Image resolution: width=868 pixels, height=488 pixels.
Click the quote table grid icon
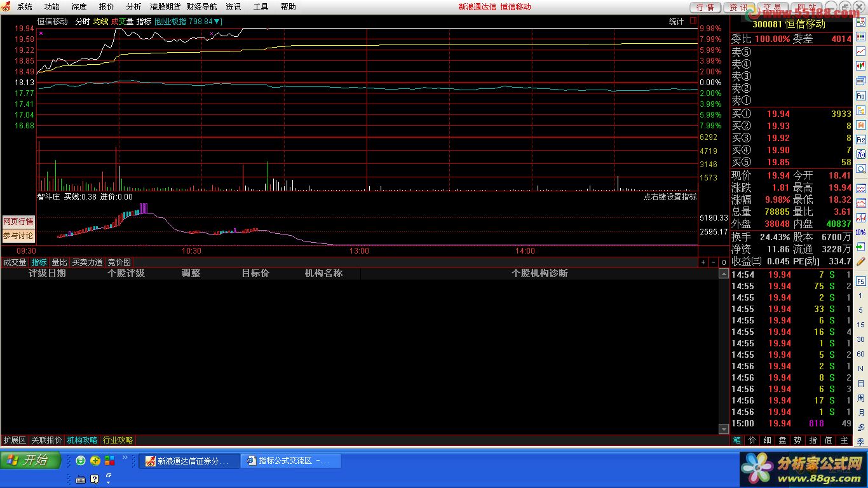pyautogui.click(x=861, y=37)
